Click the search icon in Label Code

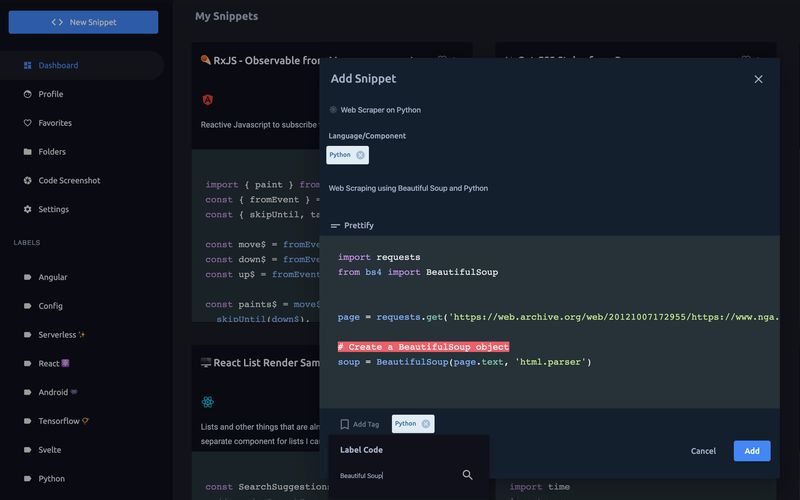click(x=467, y=475)
